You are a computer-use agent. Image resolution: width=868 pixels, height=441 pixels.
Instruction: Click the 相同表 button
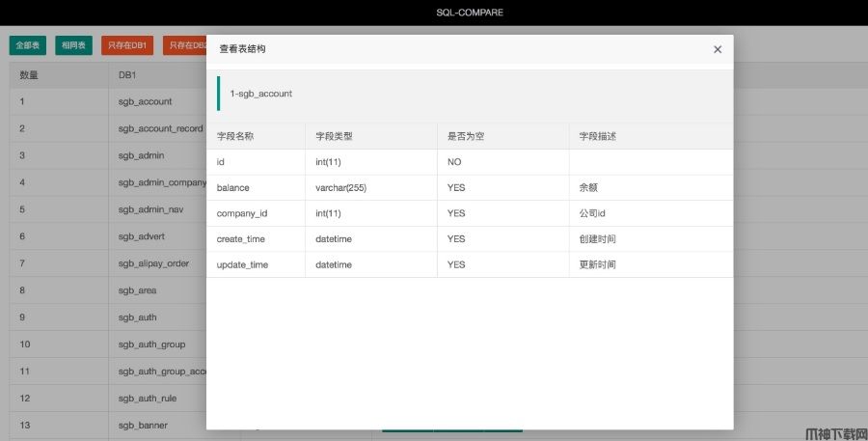click(x=73, y=45)
